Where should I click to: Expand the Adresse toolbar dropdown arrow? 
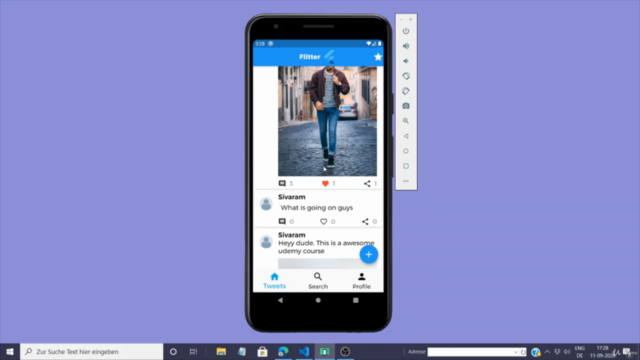coord(516,352)
